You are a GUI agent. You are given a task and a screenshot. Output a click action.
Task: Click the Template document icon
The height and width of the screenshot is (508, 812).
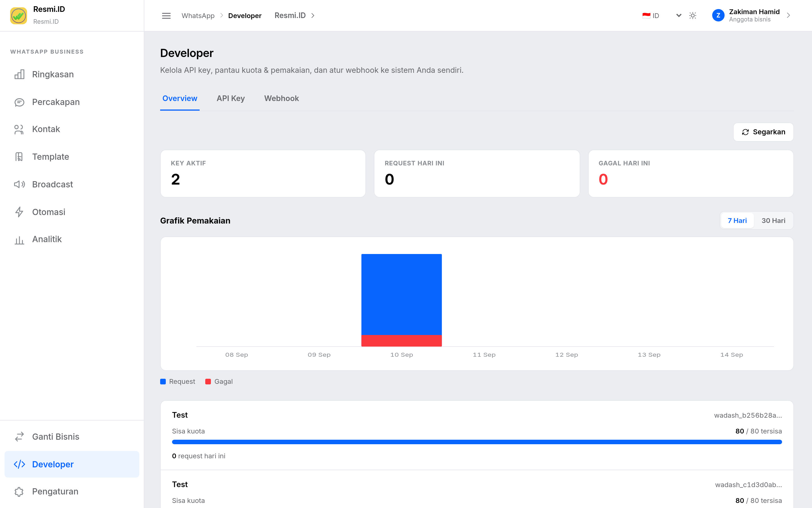tap(19, 157)
